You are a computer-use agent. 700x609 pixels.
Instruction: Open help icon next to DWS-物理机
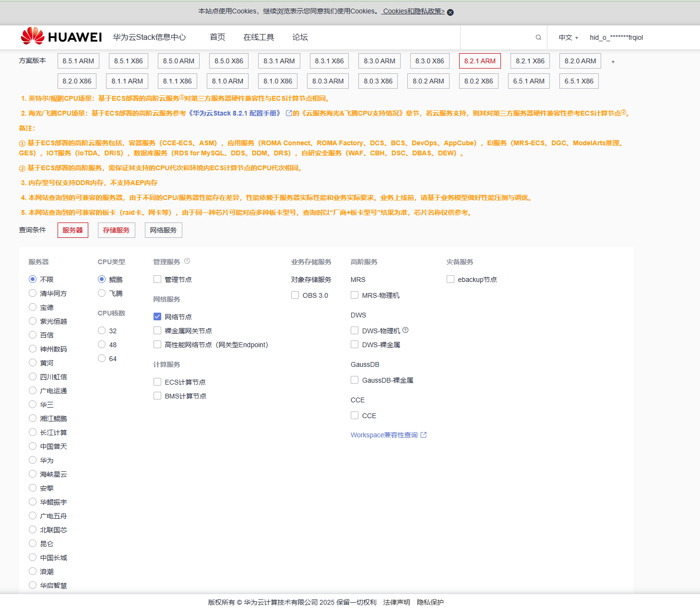[x=405, y=330]
